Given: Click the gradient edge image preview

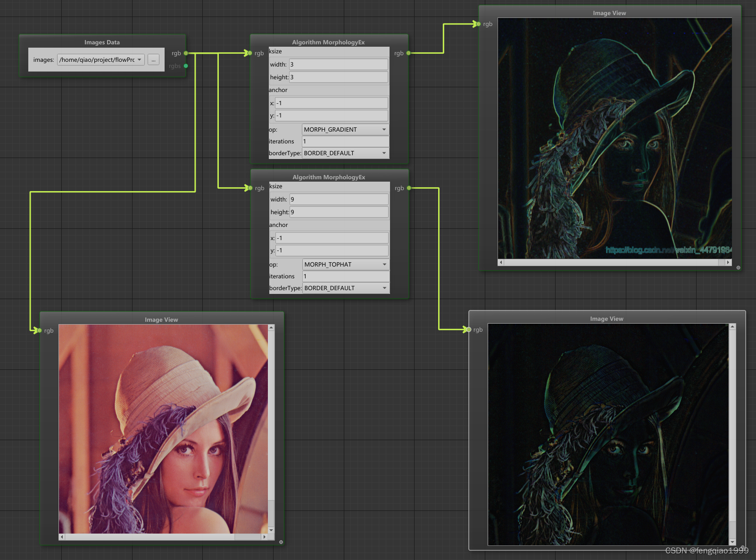Looking at the screenshot, I should 615,138.
